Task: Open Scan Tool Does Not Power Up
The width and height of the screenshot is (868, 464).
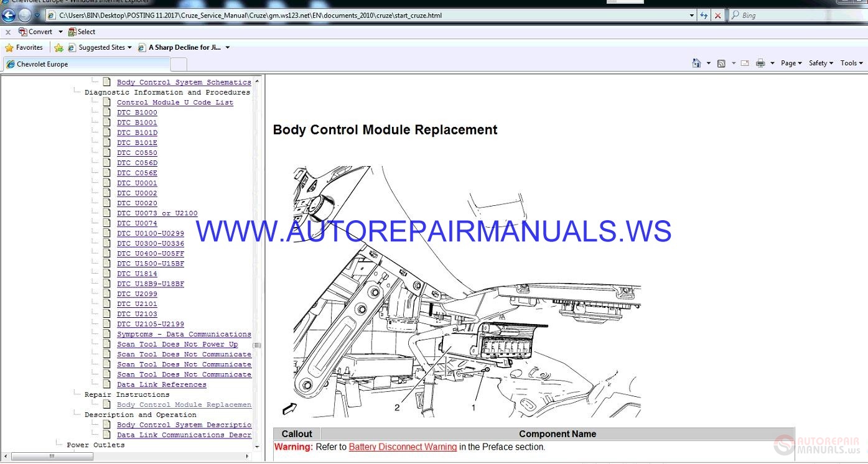Action: pyautogui.click(x=177, y=344)
